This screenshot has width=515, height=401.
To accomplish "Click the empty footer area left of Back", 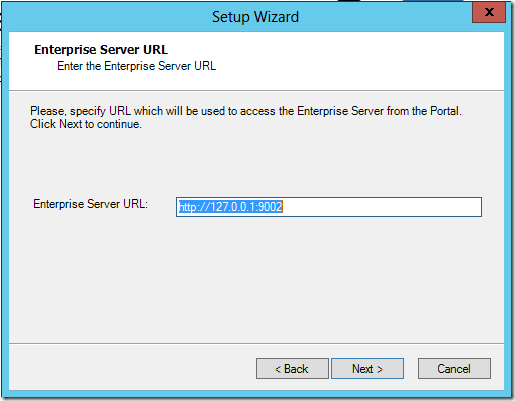I will (x=132, y=368).
